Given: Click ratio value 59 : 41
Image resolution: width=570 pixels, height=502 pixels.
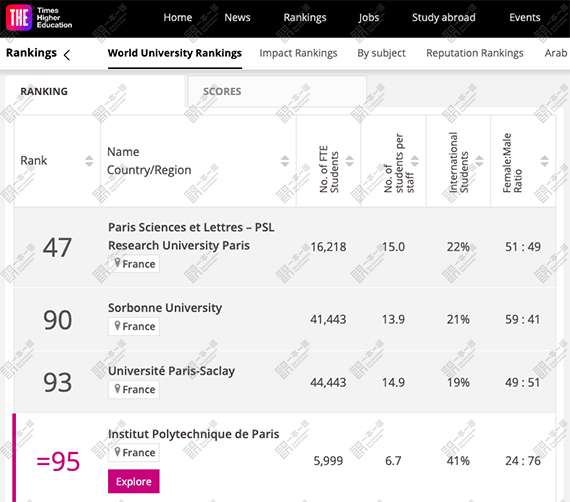Looking at the screenshot, I should coord(523,320).
